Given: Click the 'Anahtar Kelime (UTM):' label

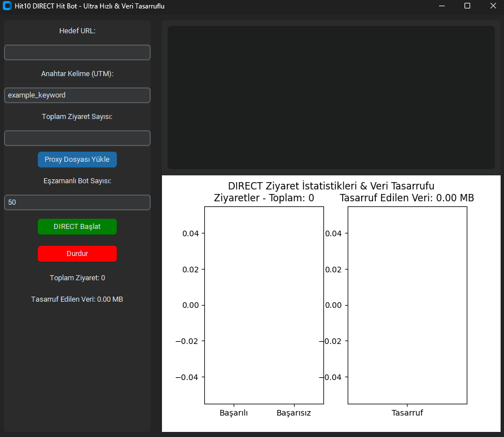Looking at the screenshot, I should pos(77,74).
